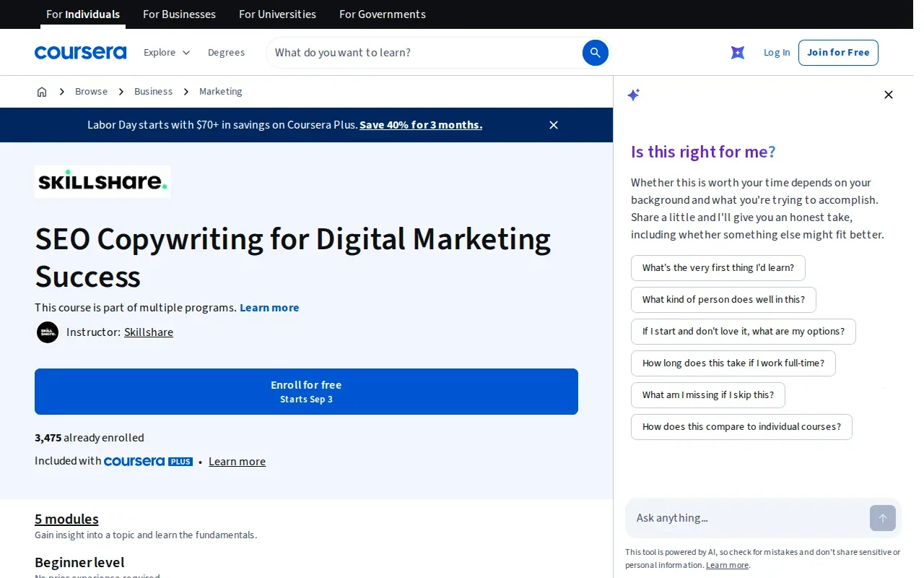The height and width of the screenshot is (578, 924).
Task: Click the Join for Free button
Action: (x=838, y=53)
